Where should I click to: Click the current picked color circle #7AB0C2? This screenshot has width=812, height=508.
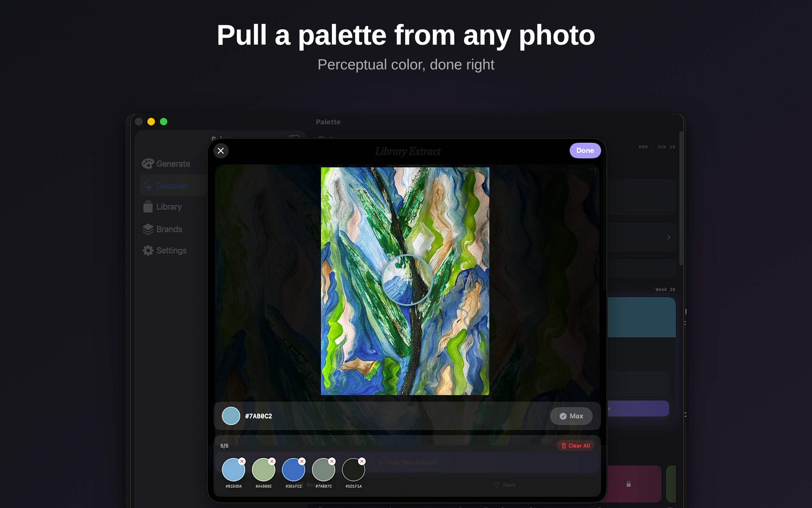(x=231, y=416)
